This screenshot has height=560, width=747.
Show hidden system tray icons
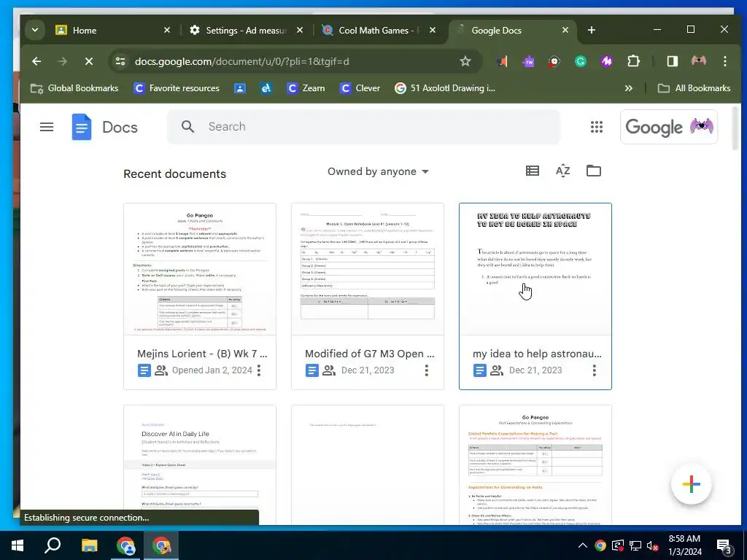583,545
